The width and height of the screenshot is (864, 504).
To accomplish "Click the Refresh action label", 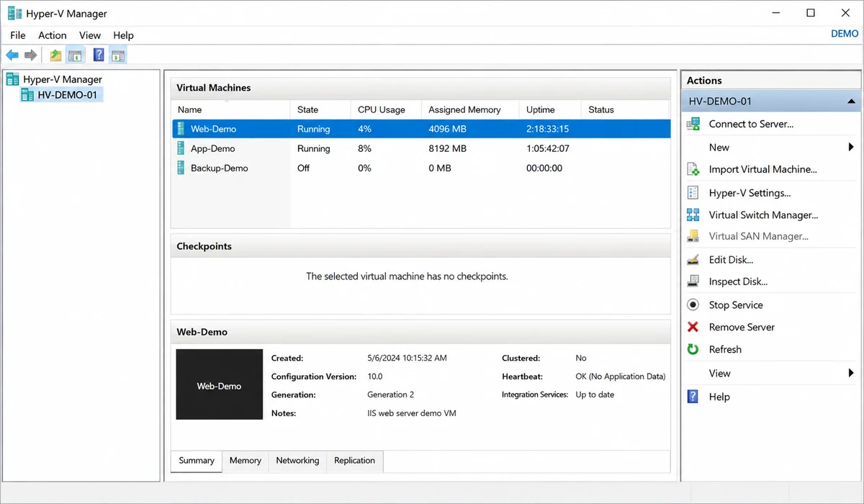I will 725,349.
